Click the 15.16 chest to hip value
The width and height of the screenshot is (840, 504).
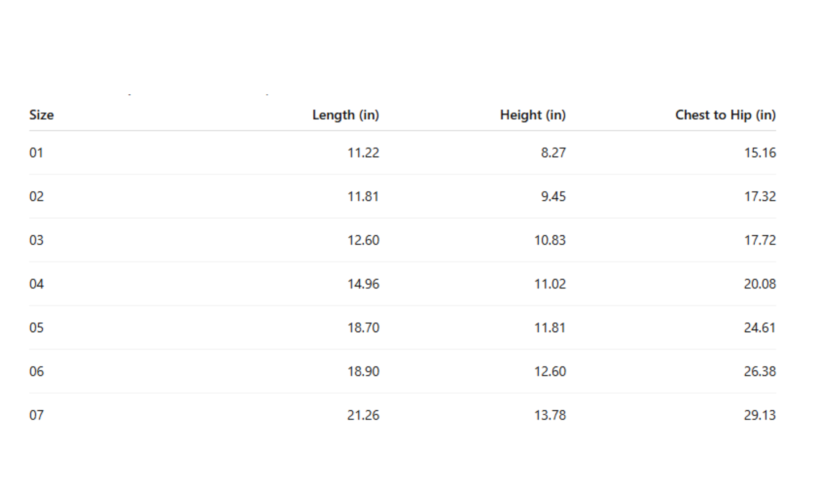point(760,153)
